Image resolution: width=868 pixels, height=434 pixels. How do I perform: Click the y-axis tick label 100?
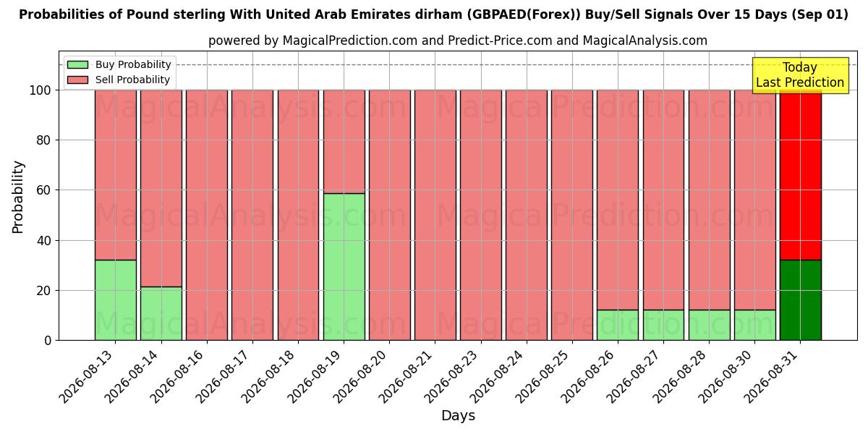[41, 90]
